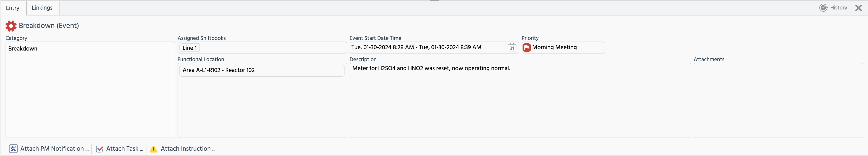Screen dimensions: 868x156
Task: Select the Area A-L1-R102 Reactor 102 location
Action: 219,70
